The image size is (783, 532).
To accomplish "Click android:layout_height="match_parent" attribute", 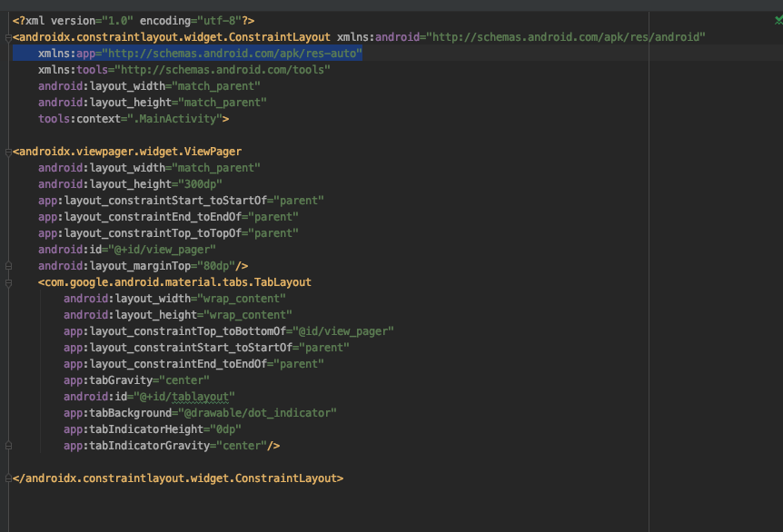I will click(x=153, y=103).
